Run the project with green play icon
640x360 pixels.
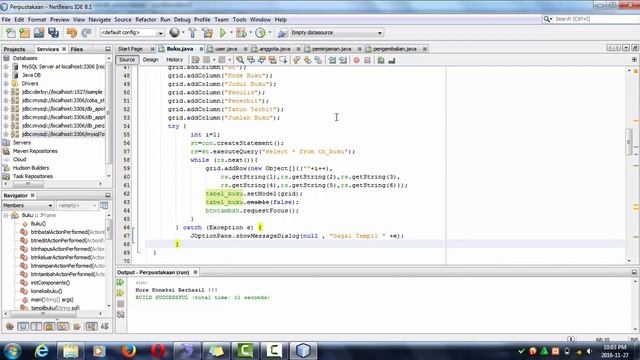point(223,33)
